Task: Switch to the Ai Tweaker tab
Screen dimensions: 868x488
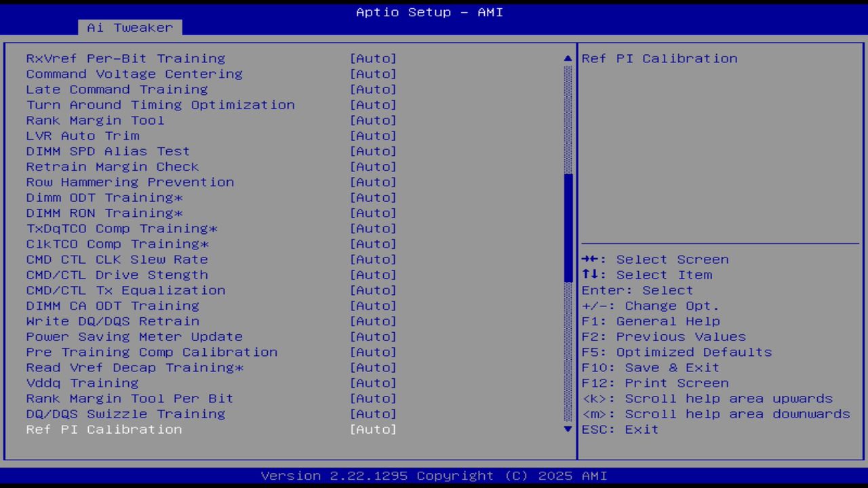Action: 130,27
